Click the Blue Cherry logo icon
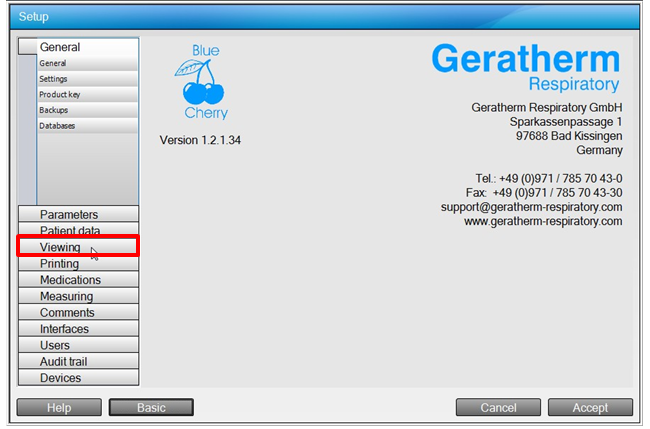This screenshot has height=429, width=650. (x=203, y=82)
